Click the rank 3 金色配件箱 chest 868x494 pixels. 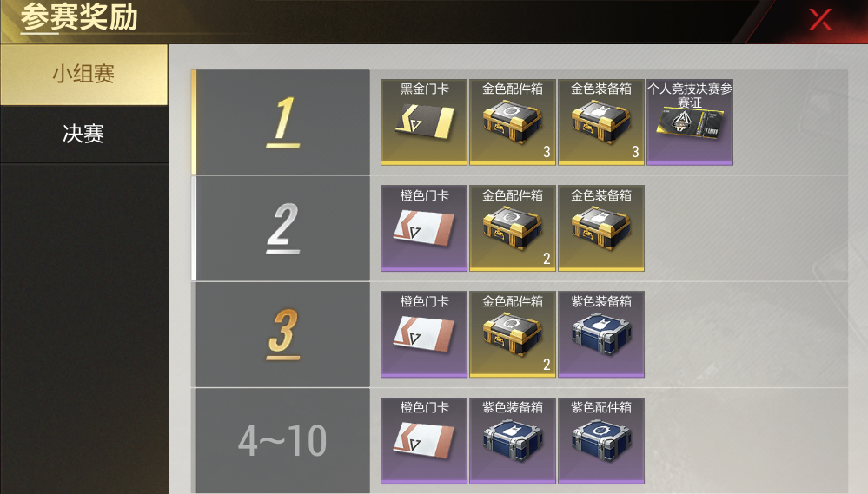pos(513,334)
